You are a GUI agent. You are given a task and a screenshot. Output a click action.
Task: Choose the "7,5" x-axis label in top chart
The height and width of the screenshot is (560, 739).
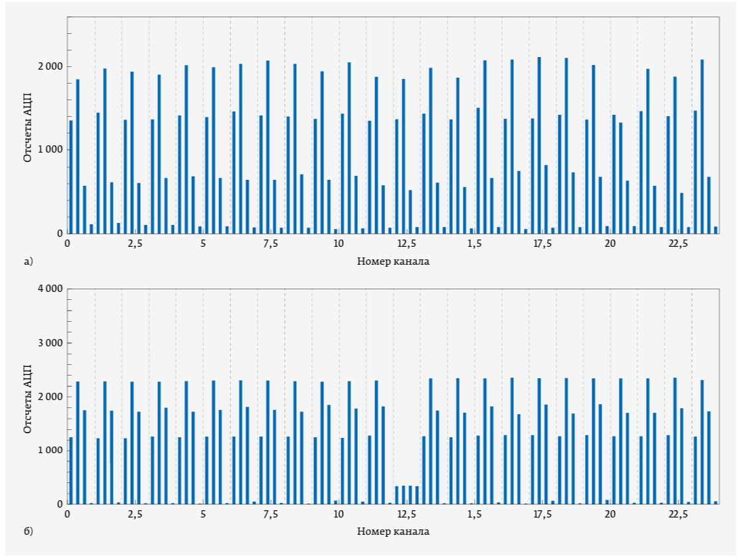coord(271,244)
